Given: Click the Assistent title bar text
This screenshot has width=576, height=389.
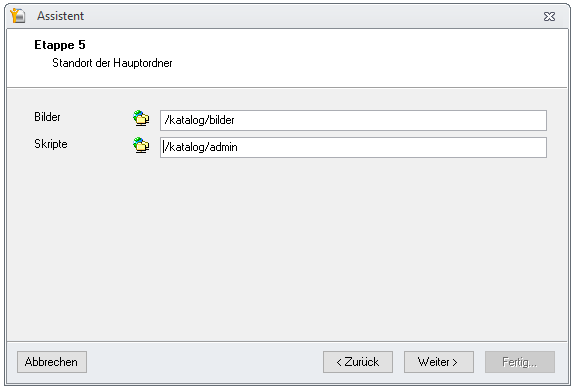Looking at the screenshot, I should point(60,16).
